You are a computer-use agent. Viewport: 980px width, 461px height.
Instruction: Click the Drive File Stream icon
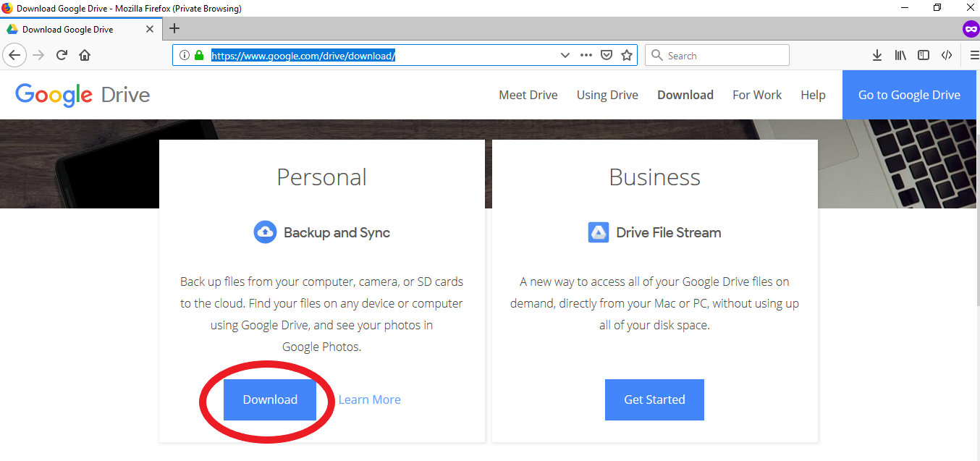point(599,232)
